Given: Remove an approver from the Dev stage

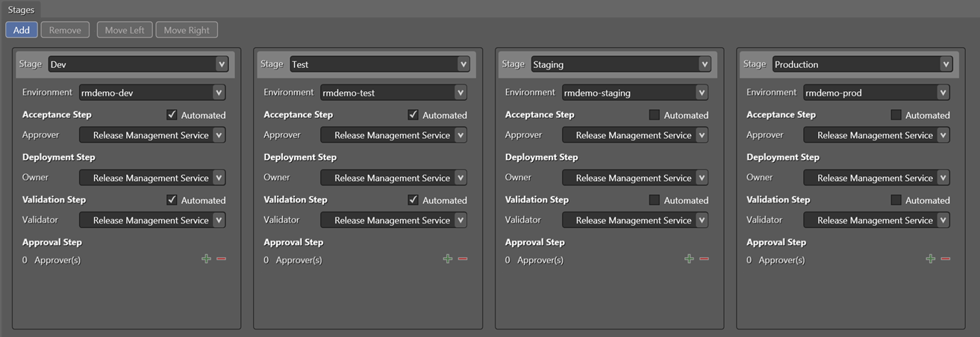Looking at the screenshot, I should point(222,259).
